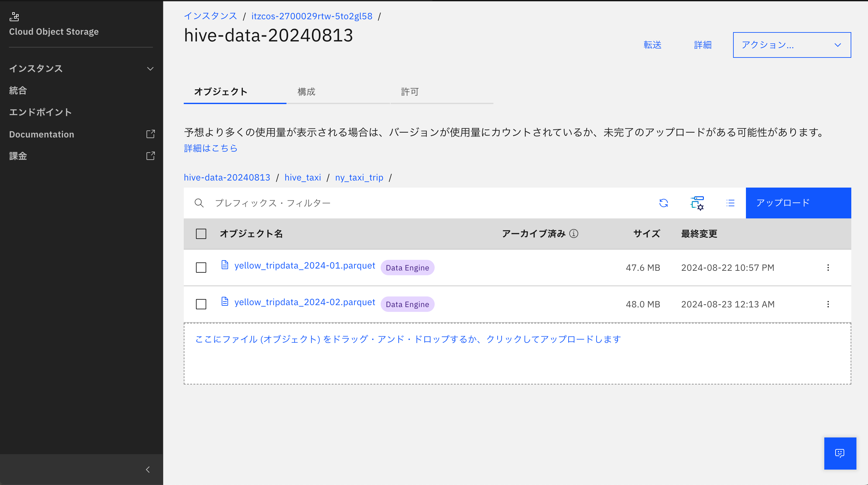Click the list view icon in toolbar
Screen dimensions: 868x485
pyautogui.click(x=730, y=203)
